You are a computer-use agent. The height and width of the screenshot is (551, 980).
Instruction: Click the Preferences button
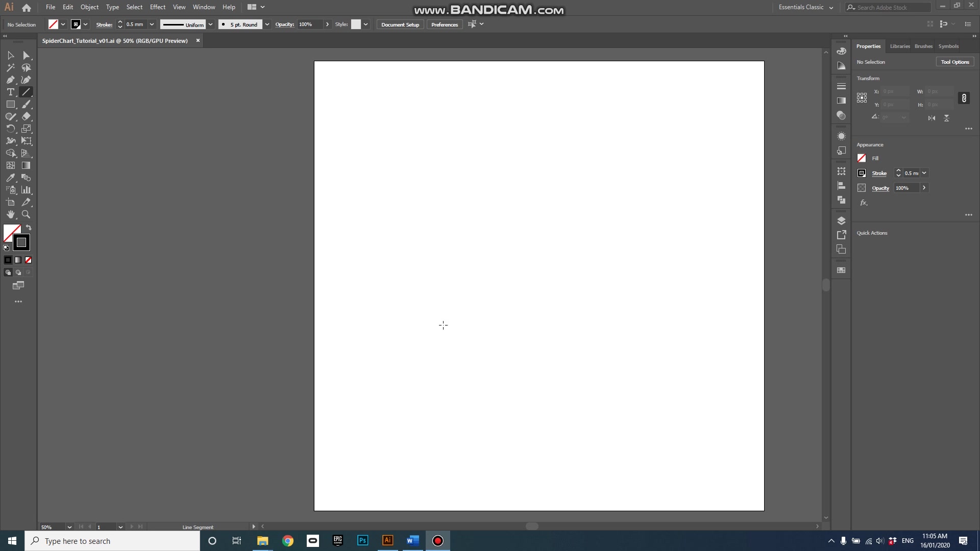click(x=445, y=24)
